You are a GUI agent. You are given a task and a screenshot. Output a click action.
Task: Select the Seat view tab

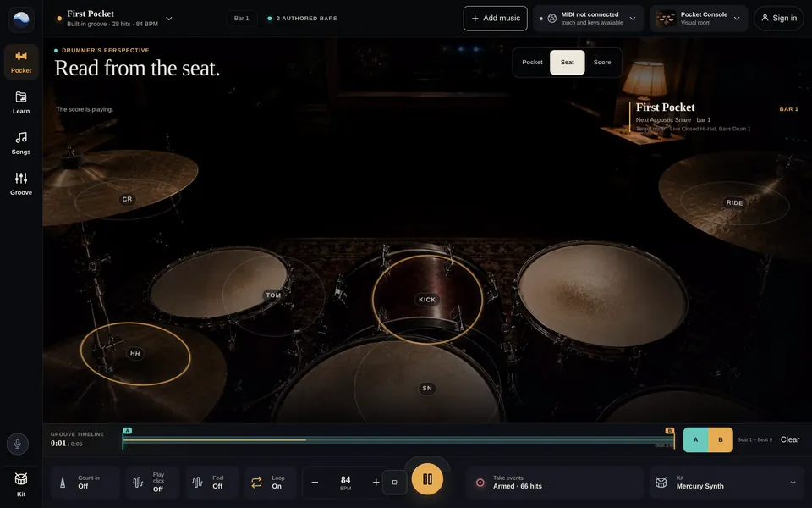point(567,62)
